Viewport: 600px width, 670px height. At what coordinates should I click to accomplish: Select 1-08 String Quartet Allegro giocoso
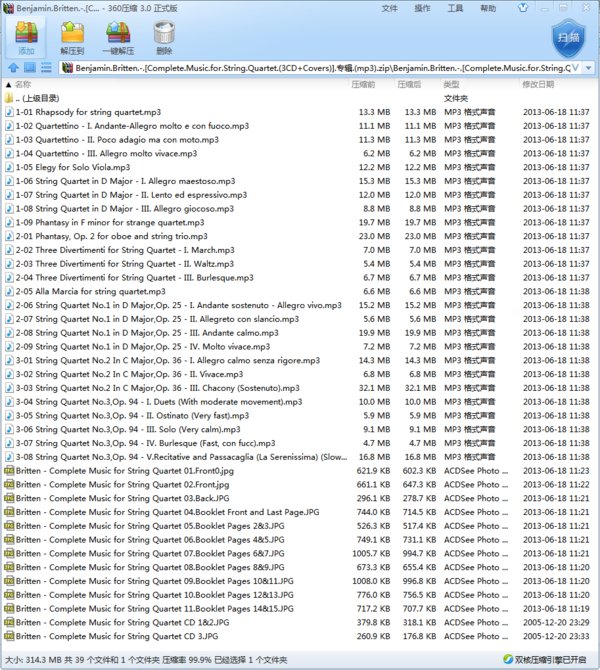click(x=300, y=209)
